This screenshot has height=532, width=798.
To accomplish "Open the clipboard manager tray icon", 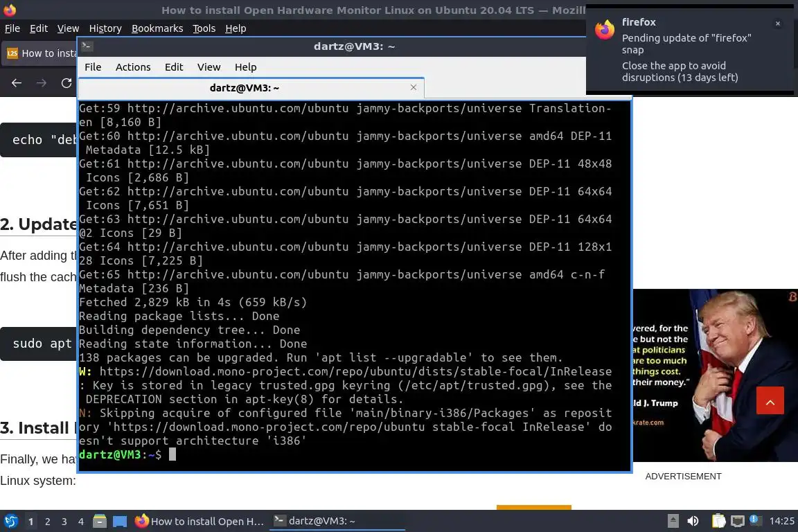I will (x=718, y=521).
